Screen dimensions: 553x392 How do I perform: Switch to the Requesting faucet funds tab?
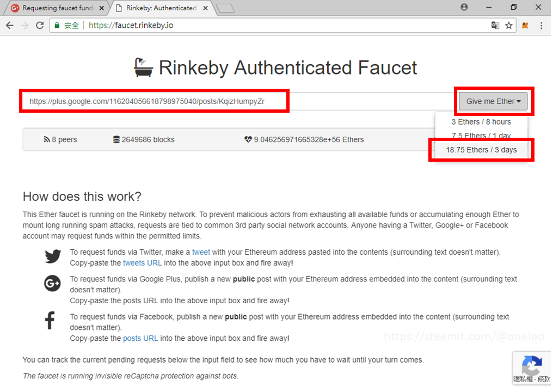click(58, 8)
